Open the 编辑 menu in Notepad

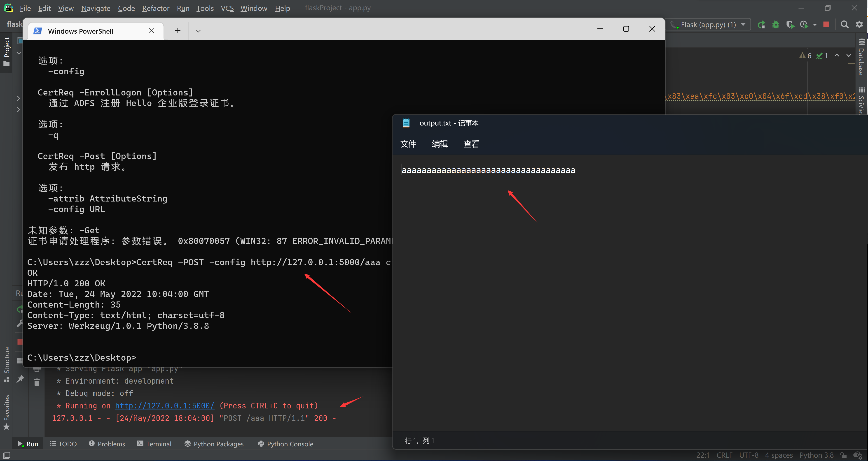pos(440,144)
